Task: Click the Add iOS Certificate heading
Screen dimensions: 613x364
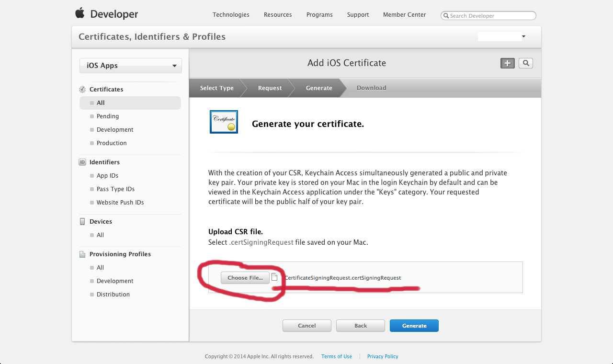Action: coord(347,63)
